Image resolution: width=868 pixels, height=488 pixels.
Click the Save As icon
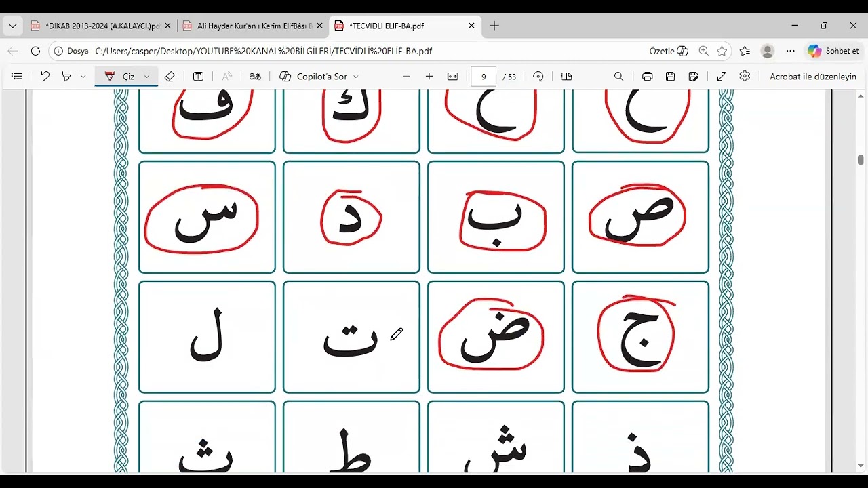693,77
